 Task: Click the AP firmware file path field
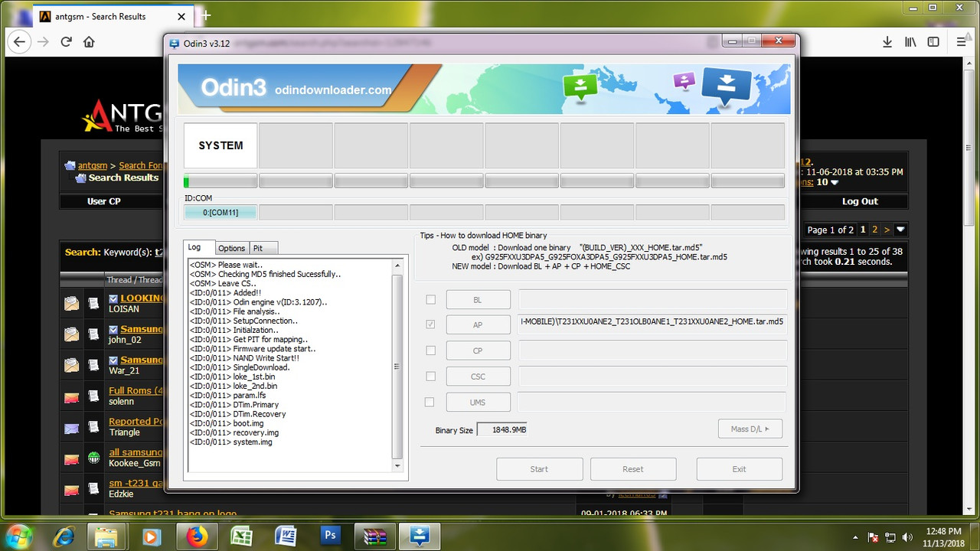(653, 324)
